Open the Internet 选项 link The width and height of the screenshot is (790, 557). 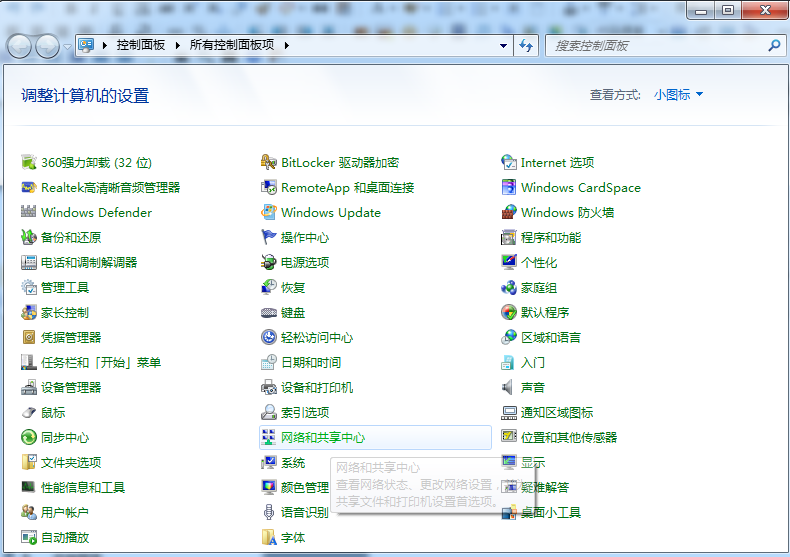point(557,163)
